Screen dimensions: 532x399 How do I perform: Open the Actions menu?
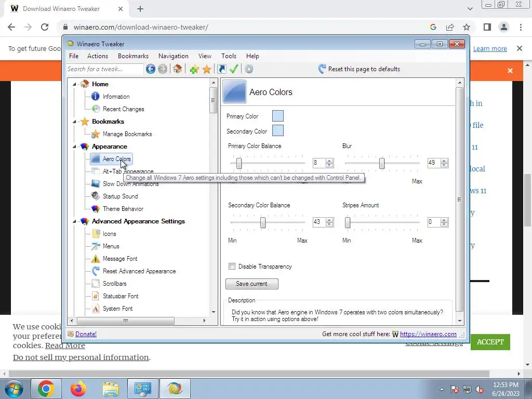point(98,56)
